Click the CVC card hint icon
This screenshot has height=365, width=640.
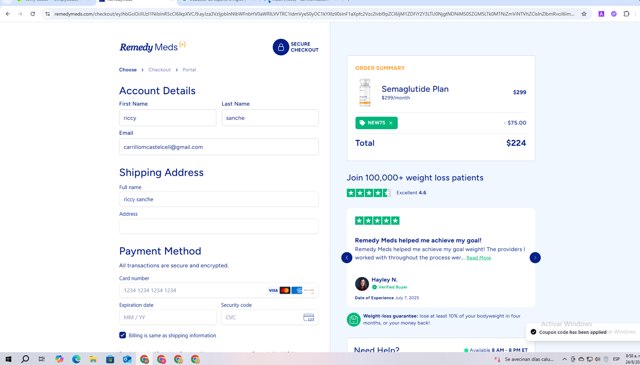309,317
